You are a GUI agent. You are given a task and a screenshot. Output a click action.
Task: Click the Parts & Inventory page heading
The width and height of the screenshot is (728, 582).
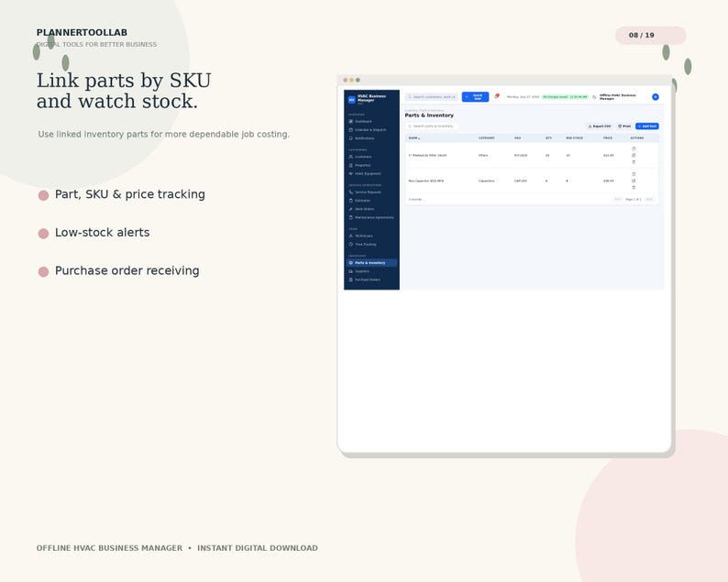(429, 115)
